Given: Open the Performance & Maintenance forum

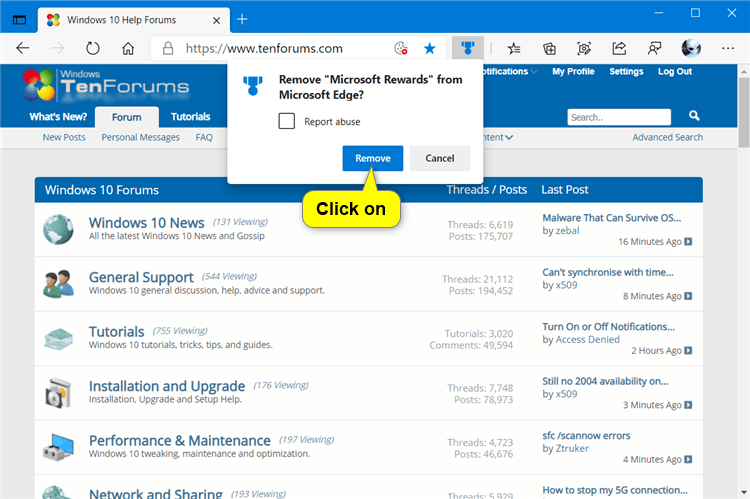Looking at the screenshot, I should coord(180,441).
